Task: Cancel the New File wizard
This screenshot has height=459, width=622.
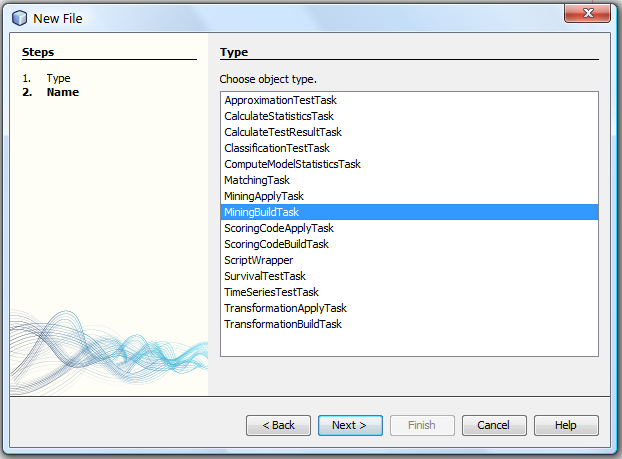Action: (494, 425)
